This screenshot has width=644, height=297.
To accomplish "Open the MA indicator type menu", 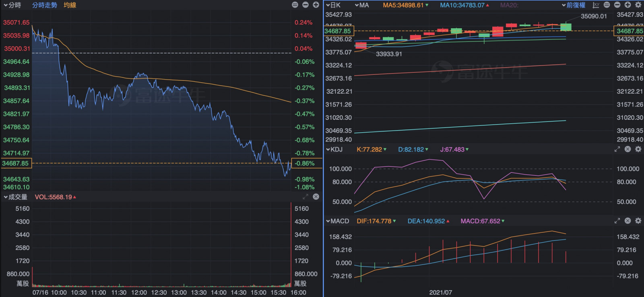I will point(361,5).
